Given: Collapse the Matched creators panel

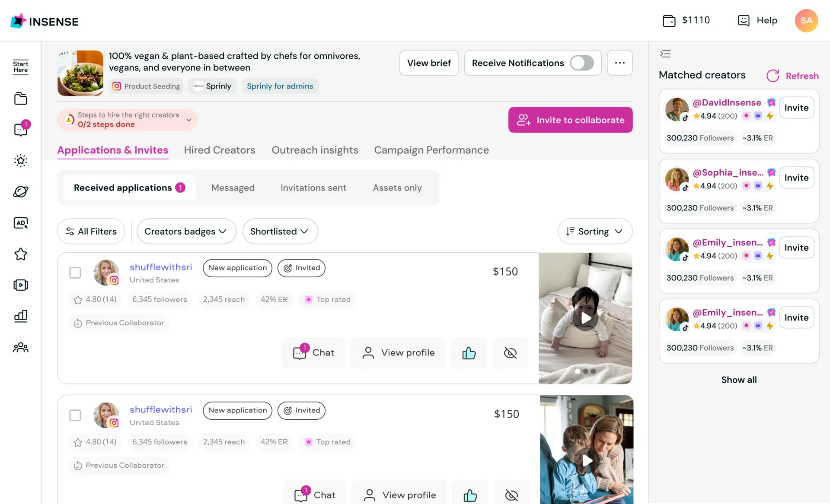Looking at the screenshot, I should (x=665, y=54).
